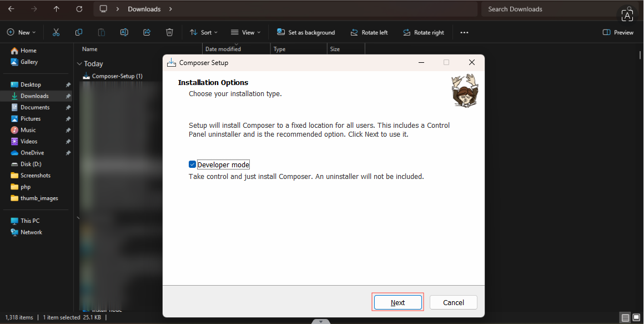The width and height of the screenshot is (644, 324).
Task: Open OneDrive in navigation pane
Action: [x=32, y=152]
